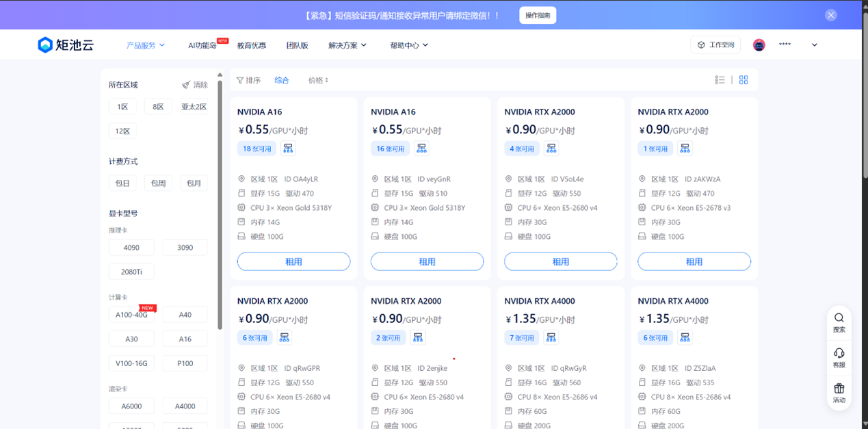Viewport: 868px width, 429px height.
Task: Expand the 产品服务 menu
Action: 146,45
